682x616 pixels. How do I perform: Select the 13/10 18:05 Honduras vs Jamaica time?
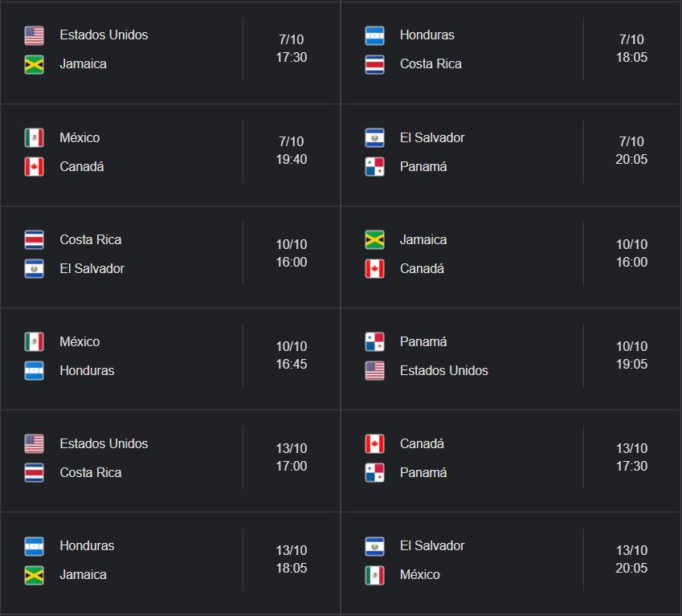click(x=292, y=559)
